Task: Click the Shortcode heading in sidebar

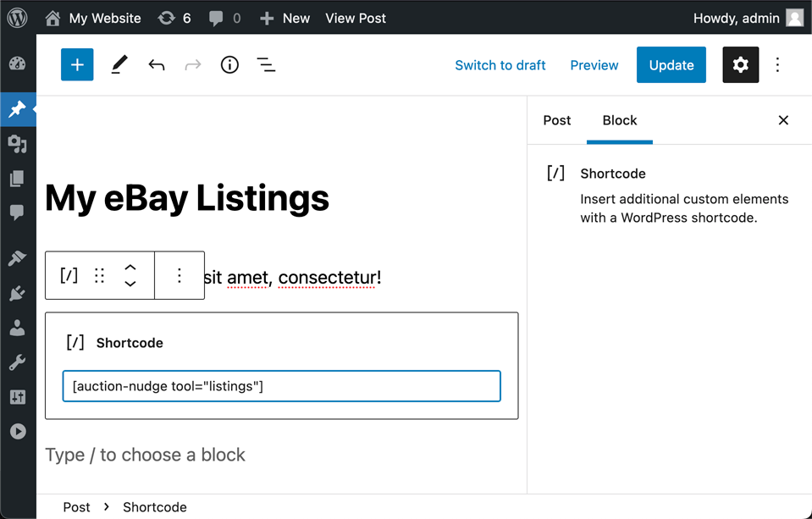Action: pyautogui.click(x=613, y=174)
